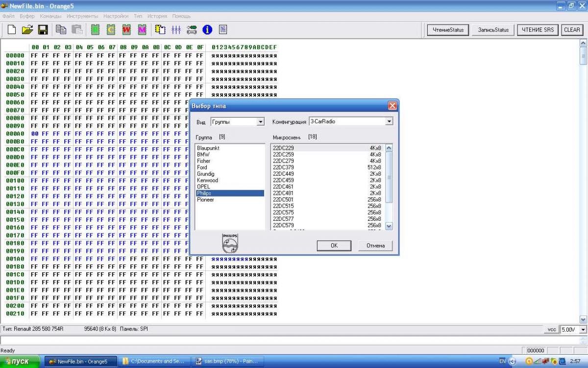The width and height of the screenshot is (588, 368).
Task: Open the История menu
Action: [157, 16]
